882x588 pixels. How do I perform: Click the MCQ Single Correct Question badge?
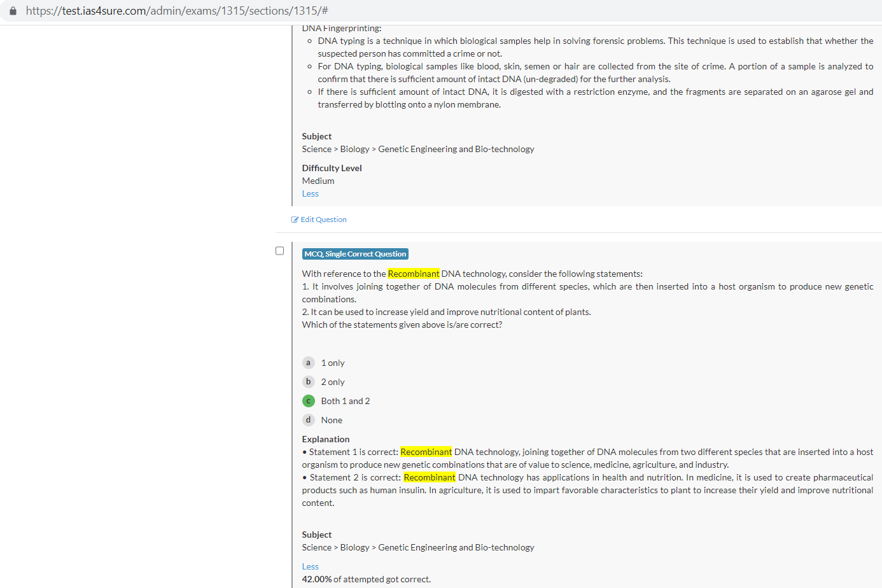point(355,254)
